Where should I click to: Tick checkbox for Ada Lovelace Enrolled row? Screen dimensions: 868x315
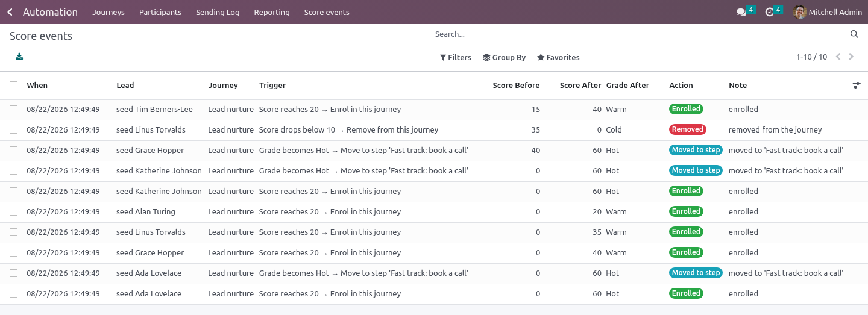tap(13, 294)
